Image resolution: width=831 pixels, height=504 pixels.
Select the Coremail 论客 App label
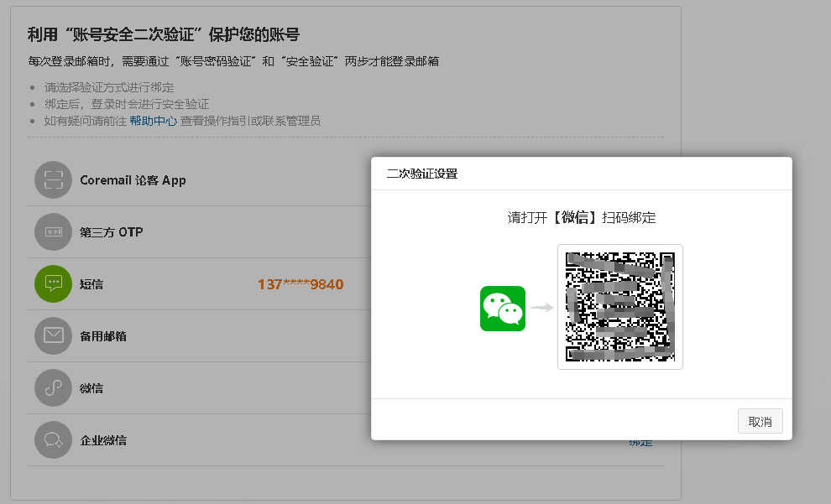coord(133,180)
